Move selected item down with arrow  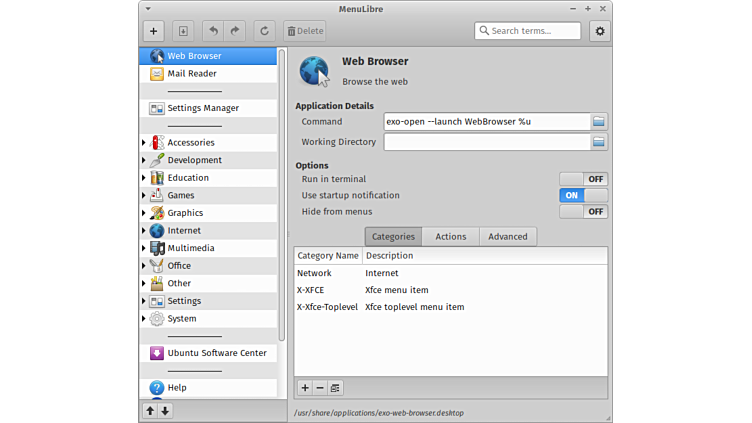[x=165, y=410]
